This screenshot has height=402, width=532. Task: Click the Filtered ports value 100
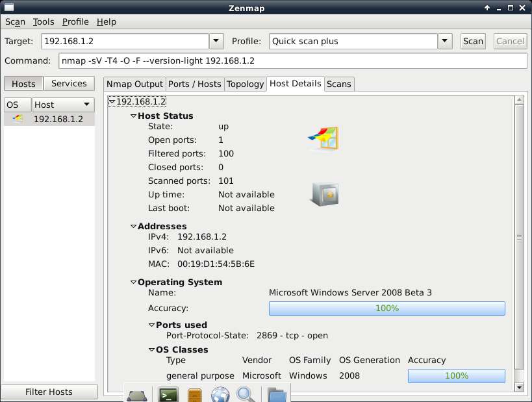pos(226,153)
